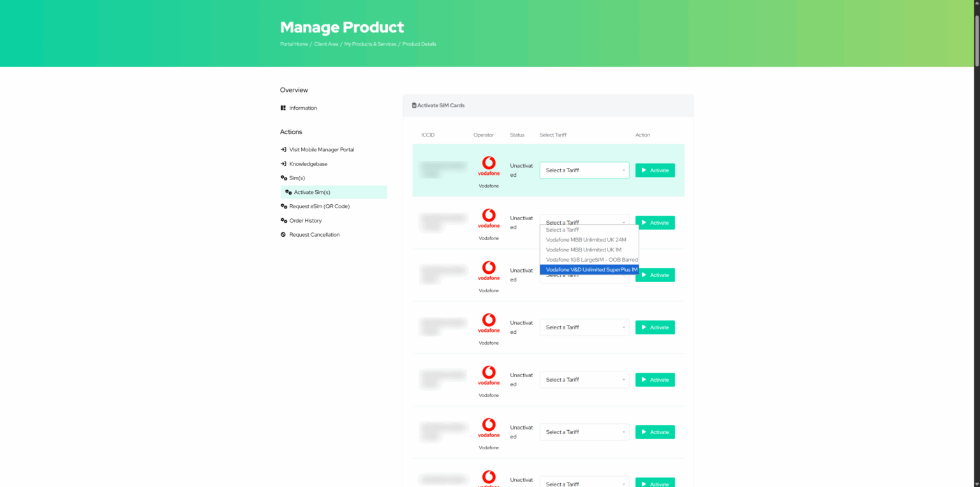This screenshot has height=487, width=980.
Task: Click the Knowledgebase arrow icon
Action: 283,163
